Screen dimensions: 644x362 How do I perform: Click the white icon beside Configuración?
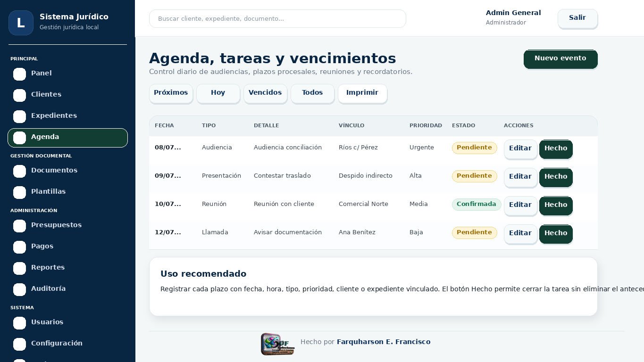[19, 344]
